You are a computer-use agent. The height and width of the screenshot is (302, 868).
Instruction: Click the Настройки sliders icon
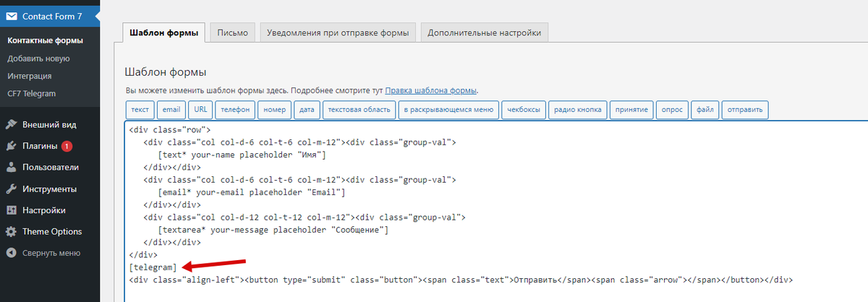point(12,210)
